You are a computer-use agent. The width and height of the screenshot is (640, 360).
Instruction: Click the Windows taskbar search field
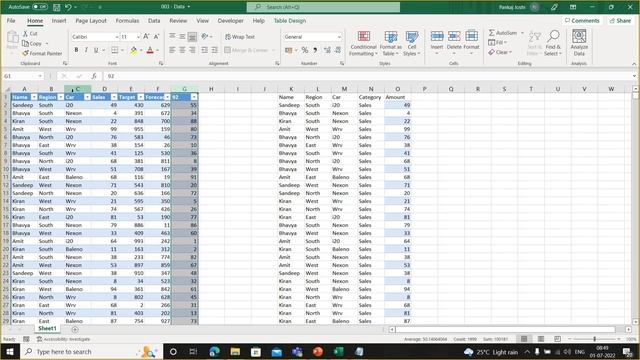91,351
